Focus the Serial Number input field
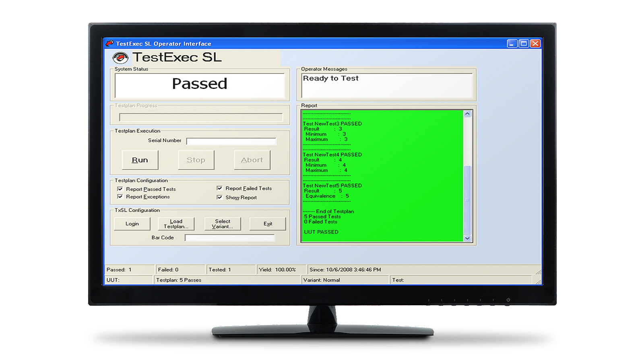 coord(231,141)
